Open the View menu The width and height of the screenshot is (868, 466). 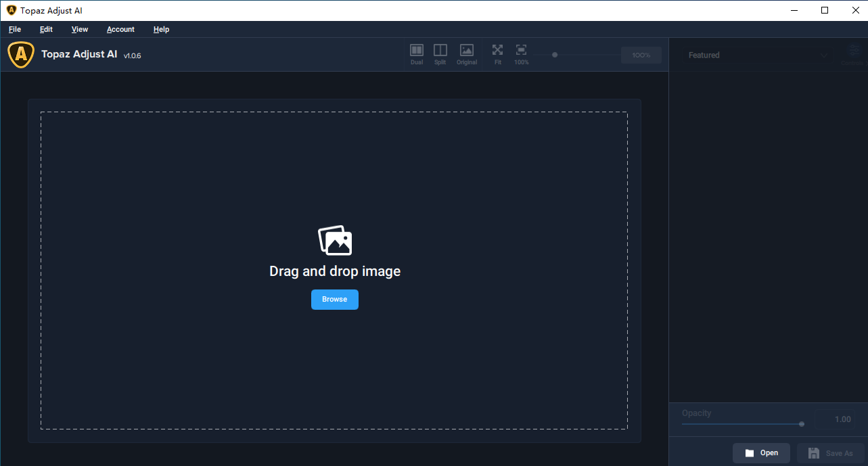point(80,29)
